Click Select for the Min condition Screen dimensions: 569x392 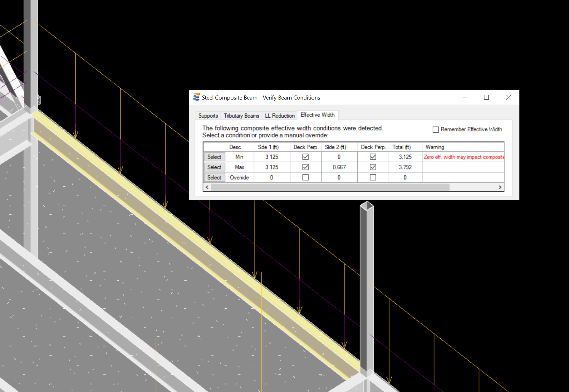(x=214, y=157)
